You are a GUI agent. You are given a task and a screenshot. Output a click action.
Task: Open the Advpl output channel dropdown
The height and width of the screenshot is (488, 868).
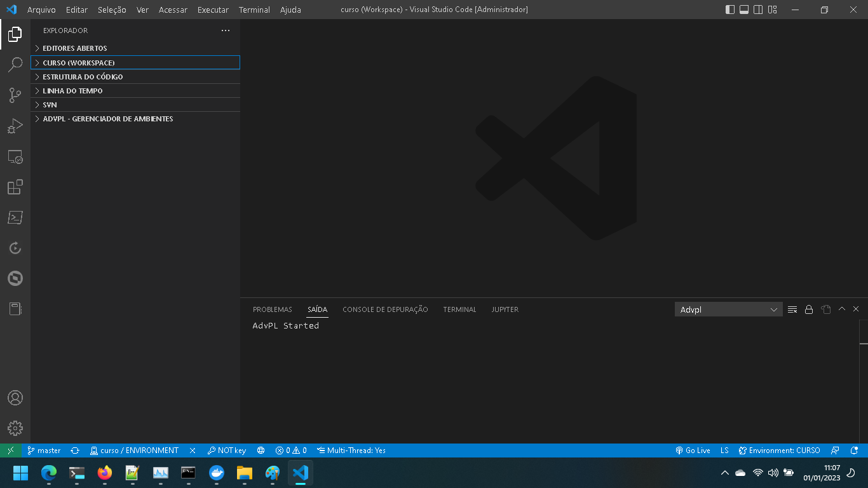pyautogui.click(x=729, y=309)
